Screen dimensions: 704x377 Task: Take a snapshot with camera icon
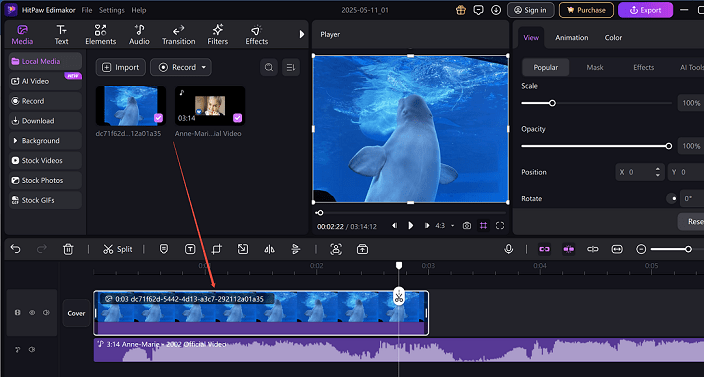[x=467, y=226]
